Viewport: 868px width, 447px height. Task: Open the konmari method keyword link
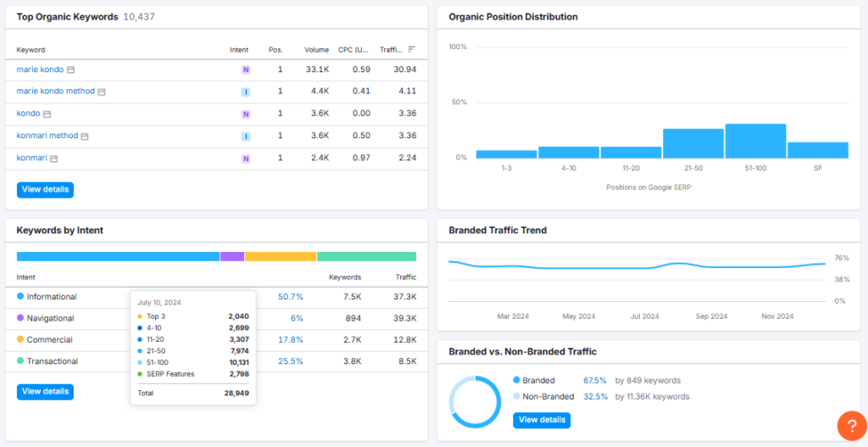(47, 135)
